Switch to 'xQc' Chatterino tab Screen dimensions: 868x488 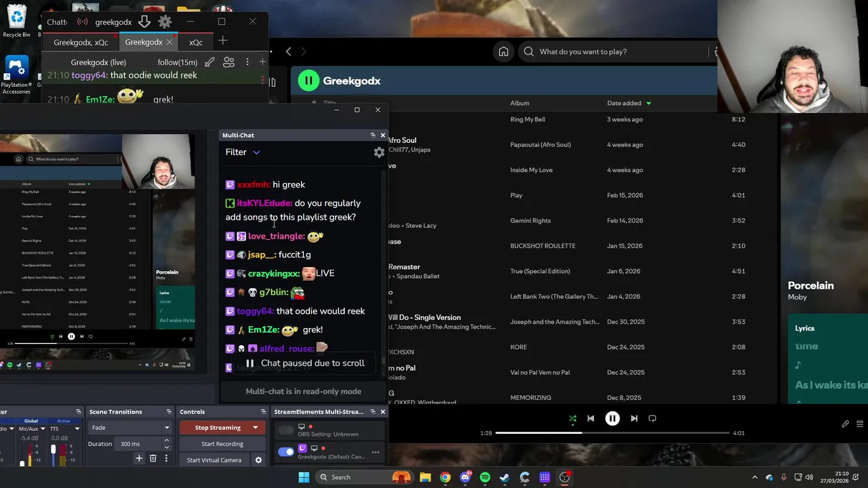[196, 42]
